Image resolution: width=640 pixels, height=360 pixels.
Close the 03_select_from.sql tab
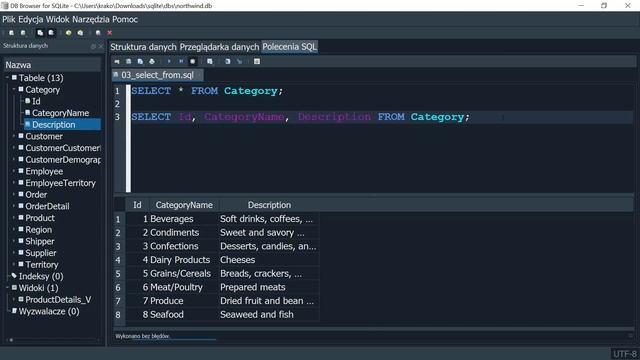point(199,75)
